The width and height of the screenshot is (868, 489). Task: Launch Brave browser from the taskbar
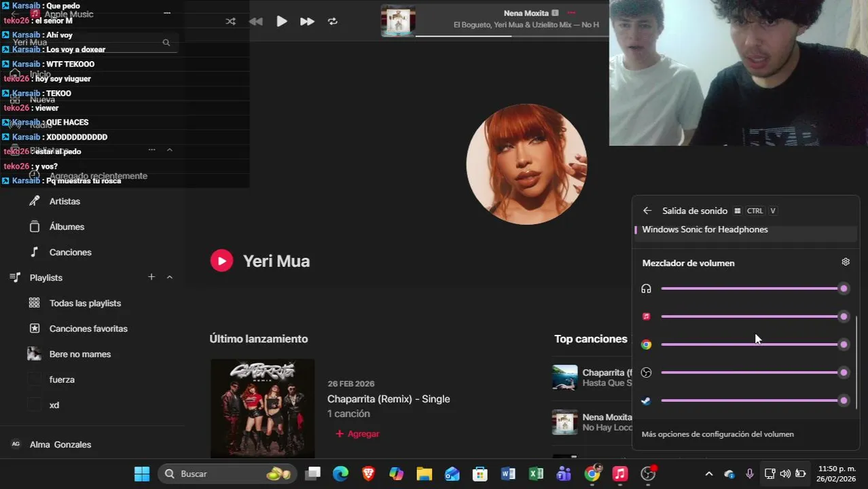click(x=368, y=473)
